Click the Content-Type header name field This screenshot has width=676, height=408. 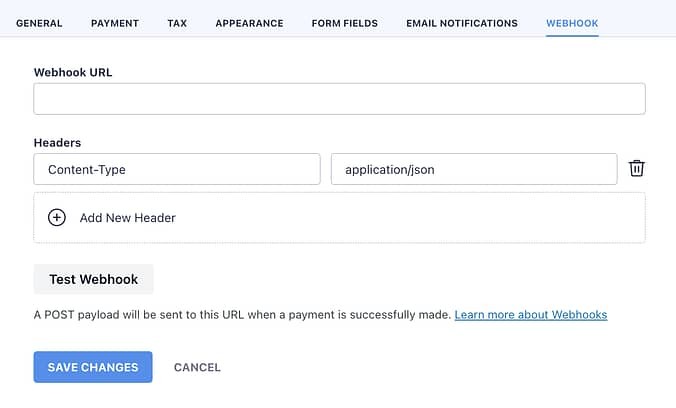[x=177, y=169]
